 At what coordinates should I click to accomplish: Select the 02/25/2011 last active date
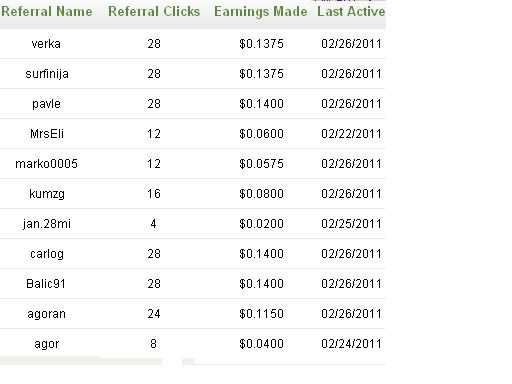(x=351, y=224)
